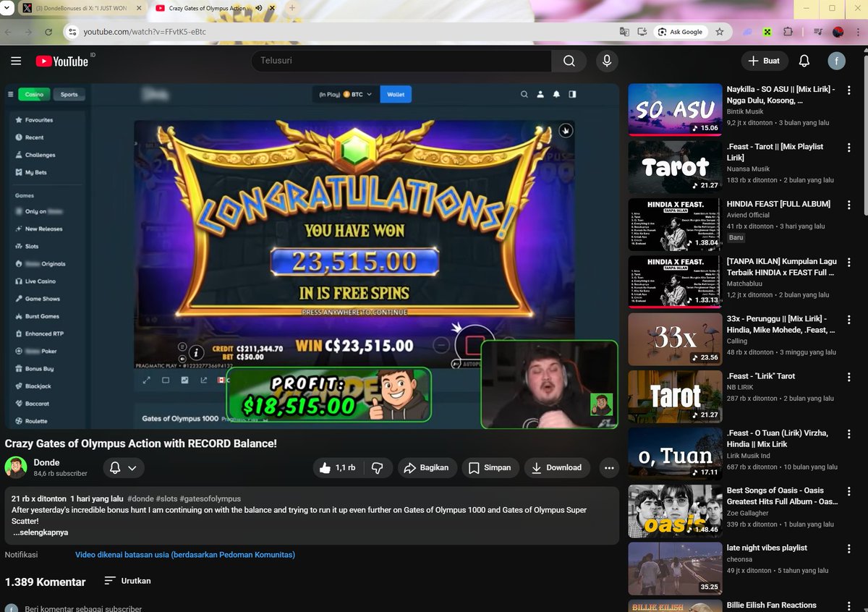
Task: Open a new browser tab
Action: click(292, 8)
